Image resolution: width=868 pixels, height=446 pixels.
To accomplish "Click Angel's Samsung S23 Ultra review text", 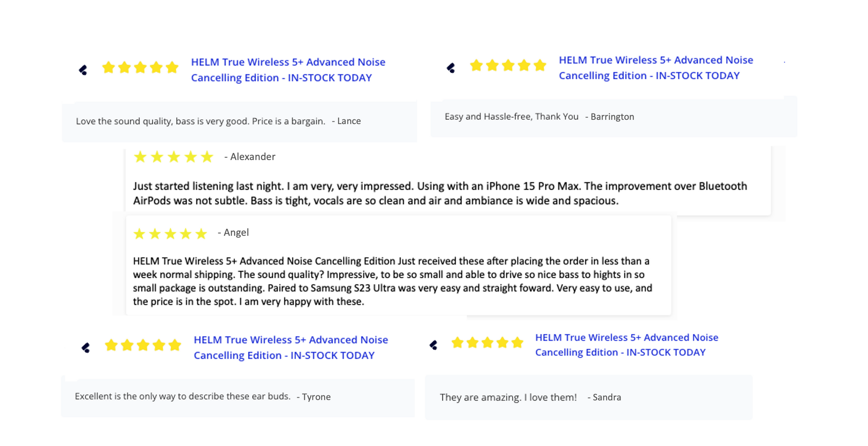I will coord(392,281).
